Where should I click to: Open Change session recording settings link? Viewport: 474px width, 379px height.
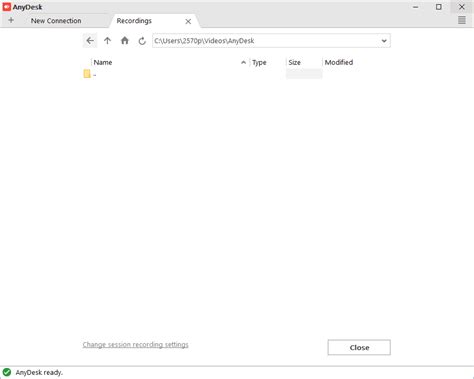click(x=135, y=344)
